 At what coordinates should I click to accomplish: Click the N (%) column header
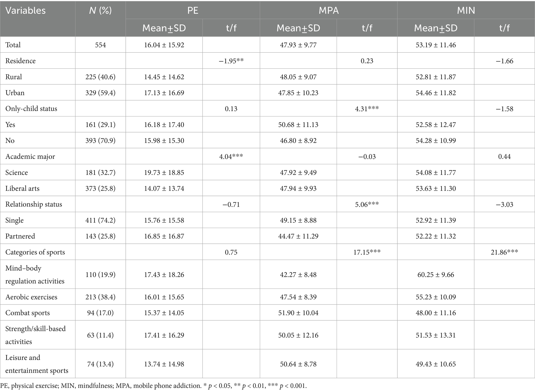coord(100,11)
